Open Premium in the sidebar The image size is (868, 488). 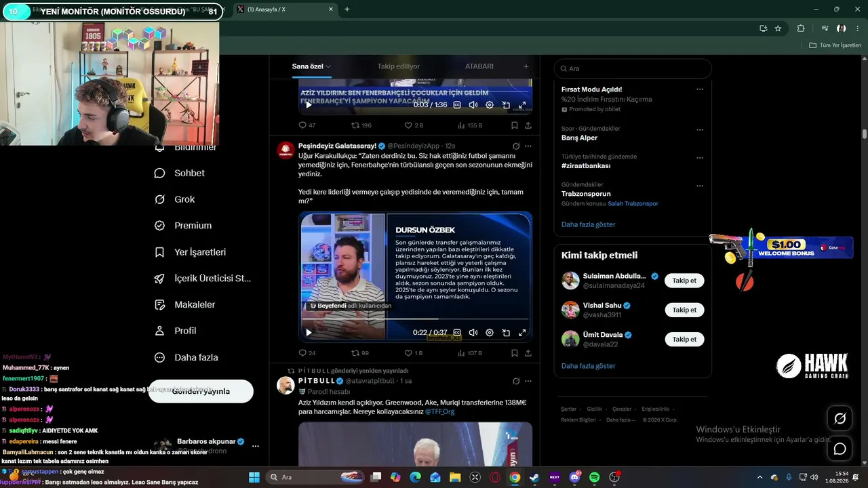(x=183, y=226)
